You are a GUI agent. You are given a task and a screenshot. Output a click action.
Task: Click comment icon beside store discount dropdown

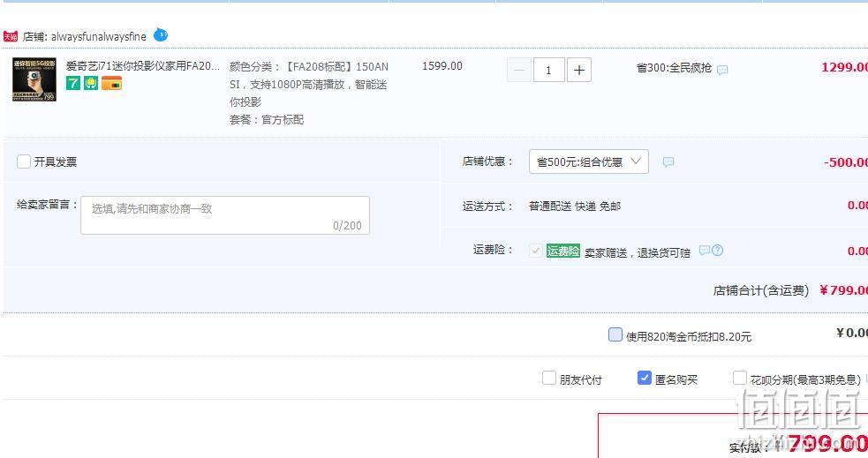pyautogui.click(x=668, y=161)
